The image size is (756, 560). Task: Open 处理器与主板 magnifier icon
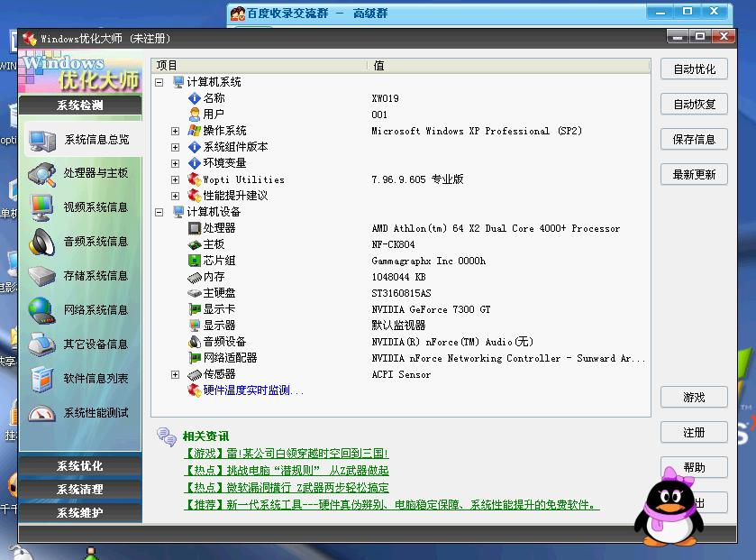pos(41,174)
